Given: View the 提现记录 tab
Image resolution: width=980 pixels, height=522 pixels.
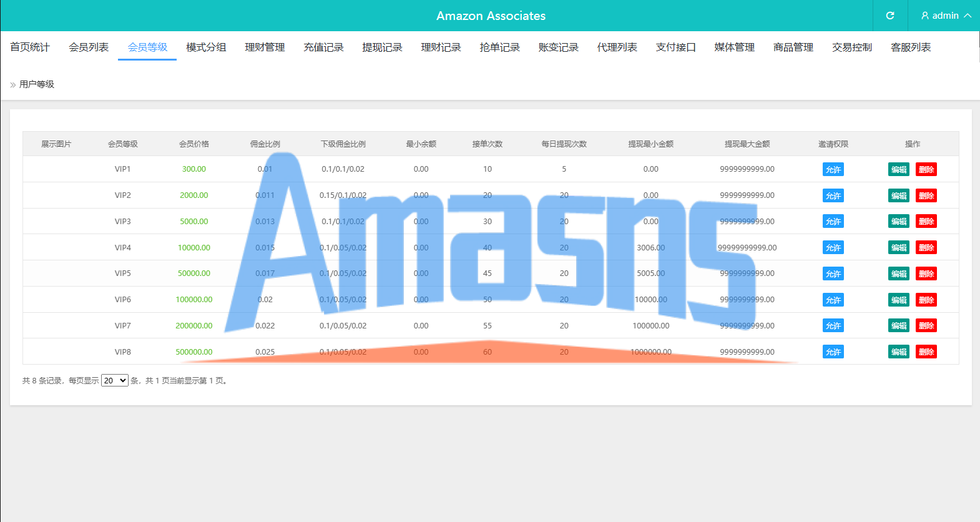Looking at the screenshot, I should tap(382, 47).
